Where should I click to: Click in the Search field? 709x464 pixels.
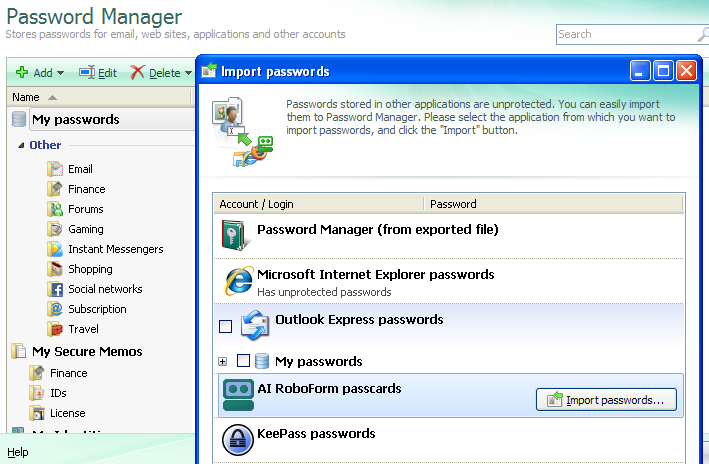tap(626, 34)
